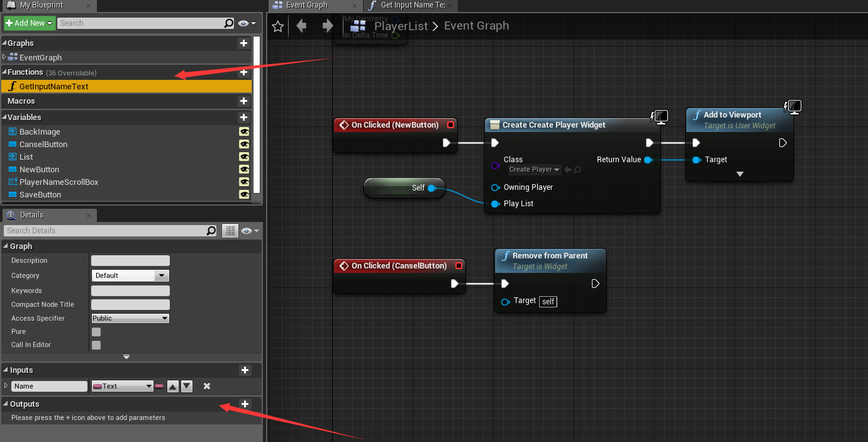
Task: Switch to the Get Input Name Text tab
Action: coord(409,6)
